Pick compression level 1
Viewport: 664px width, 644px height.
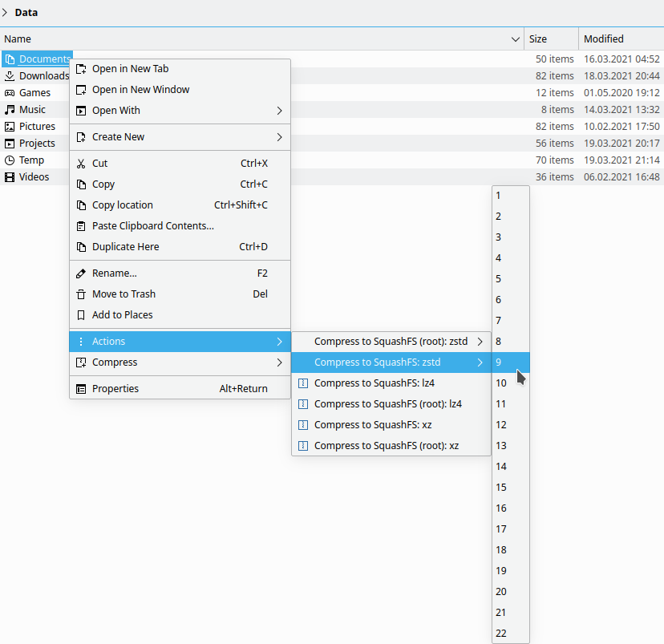tap(511, 196)
